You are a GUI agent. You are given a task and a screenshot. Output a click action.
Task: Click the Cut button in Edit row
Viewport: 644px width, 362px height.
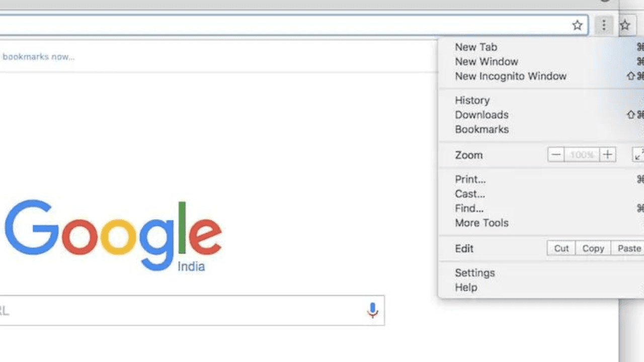[561, 248]
